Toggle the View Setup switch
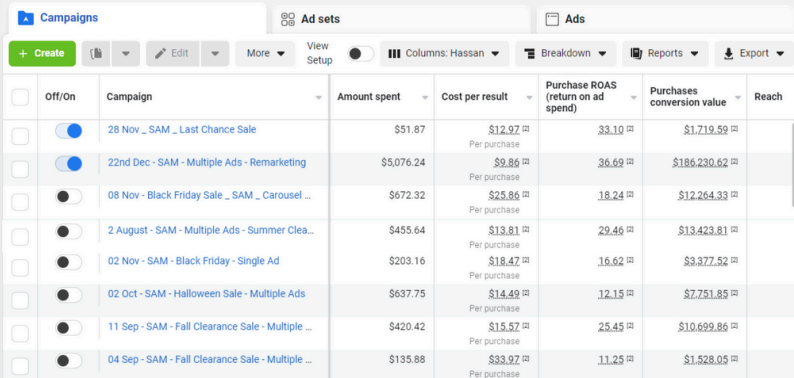794x378 pixels. (x=361, y=54)
